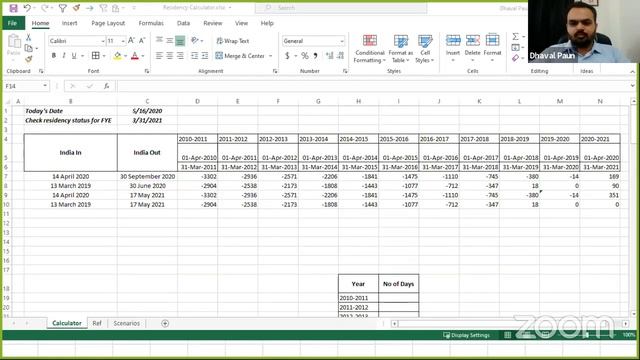Open the Scenarios sheet tab
This screenshot has height=360, width=640.
click(127, 323)
